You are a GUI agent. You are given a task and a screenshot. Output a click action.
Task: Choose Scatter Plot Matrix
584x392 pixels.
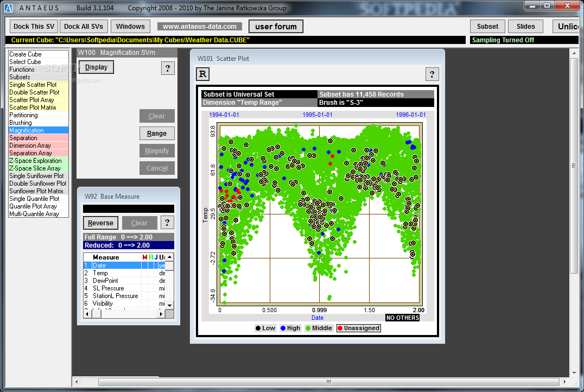39,108
